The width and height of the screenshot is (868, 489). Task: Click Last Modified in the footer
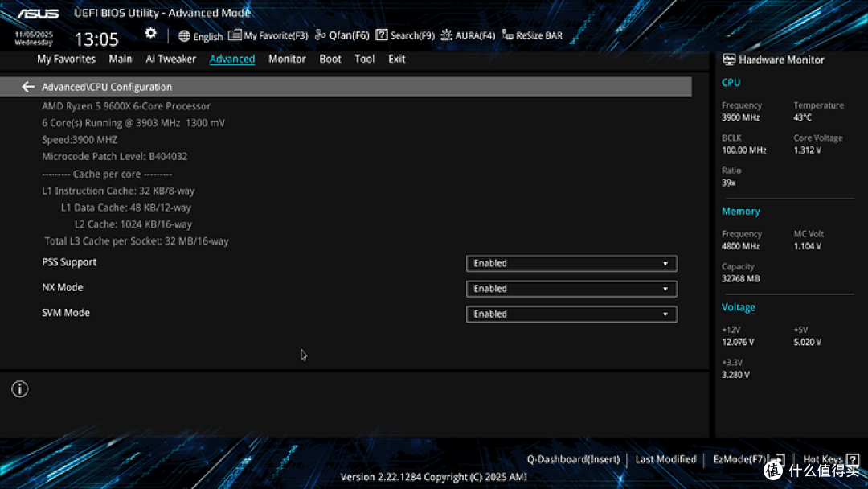tap(665, 459)
